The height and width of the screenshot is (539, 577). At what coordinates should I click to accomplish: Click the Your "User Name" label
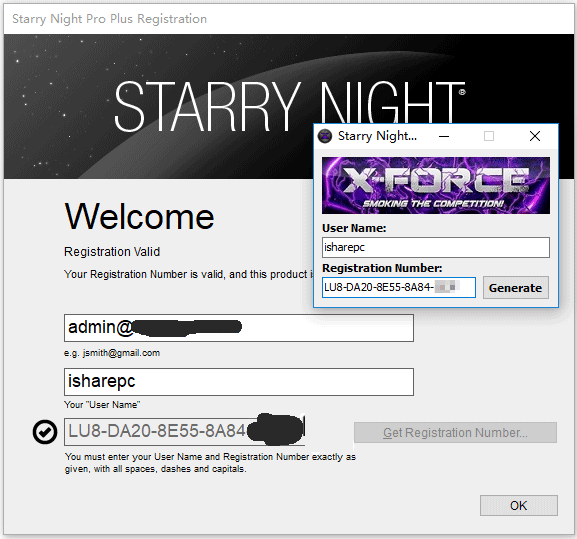102,405
